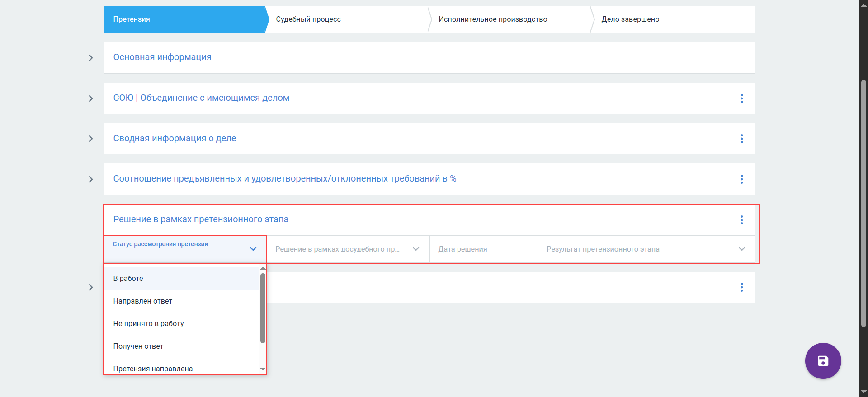This screenshot has height=397, width=868.
Task: Click the Основная информация heading
Action: [162, 57]
